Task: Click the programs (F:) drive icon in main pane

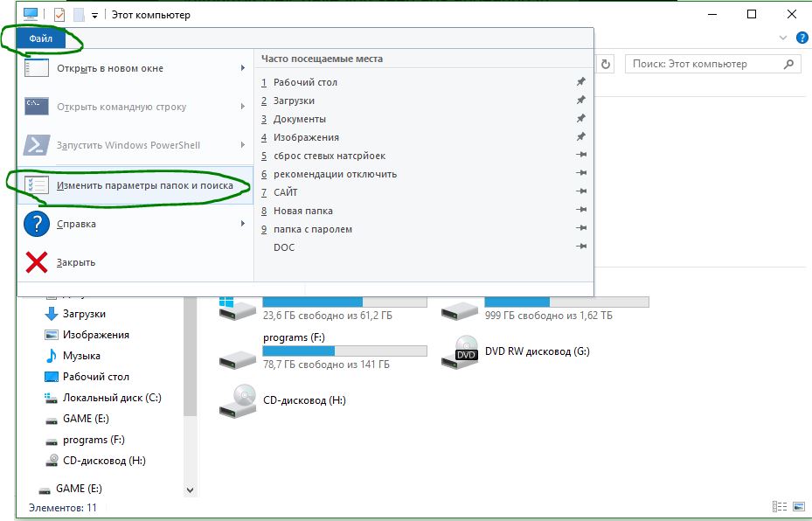Action: click(x=238, y=358)
